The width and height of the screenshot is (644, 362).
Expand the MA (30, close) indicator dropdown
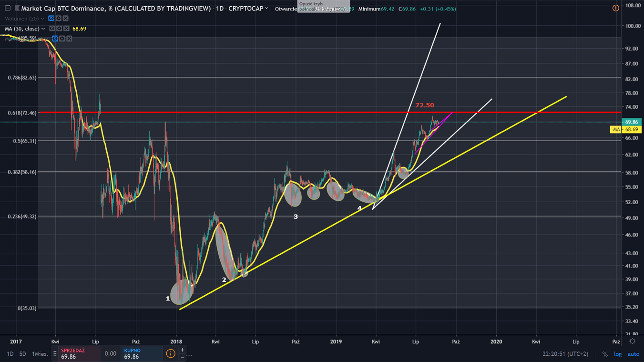pyautogui.click(x=43, y=29)
